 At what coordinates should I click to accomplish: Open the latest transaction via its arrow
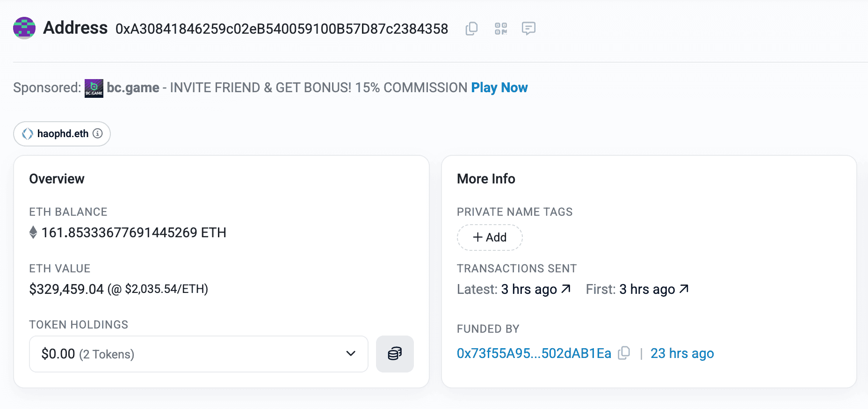tap(566, 289)
